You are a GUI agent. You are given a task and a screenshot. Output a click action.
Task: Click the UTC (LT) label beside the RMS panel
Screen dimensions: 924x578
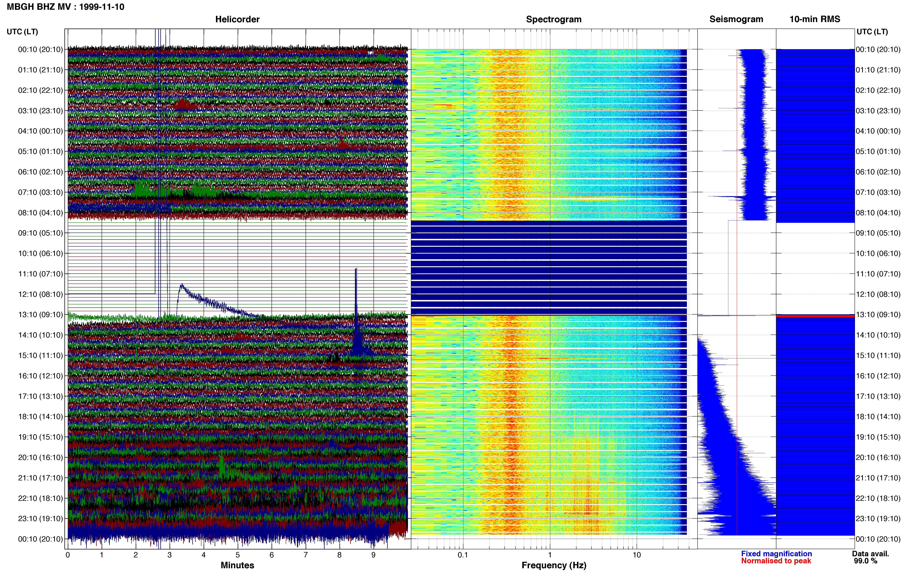click(x=872, y=32)
